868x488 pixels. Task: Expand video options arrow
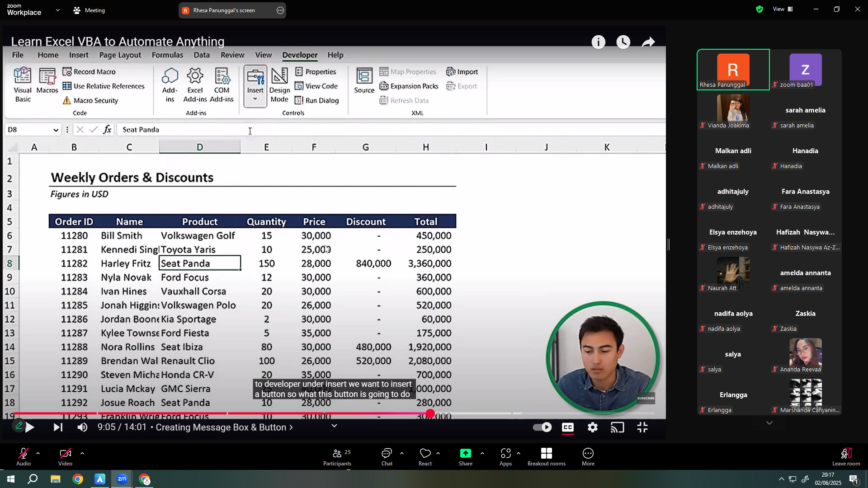tap(82, 453)
